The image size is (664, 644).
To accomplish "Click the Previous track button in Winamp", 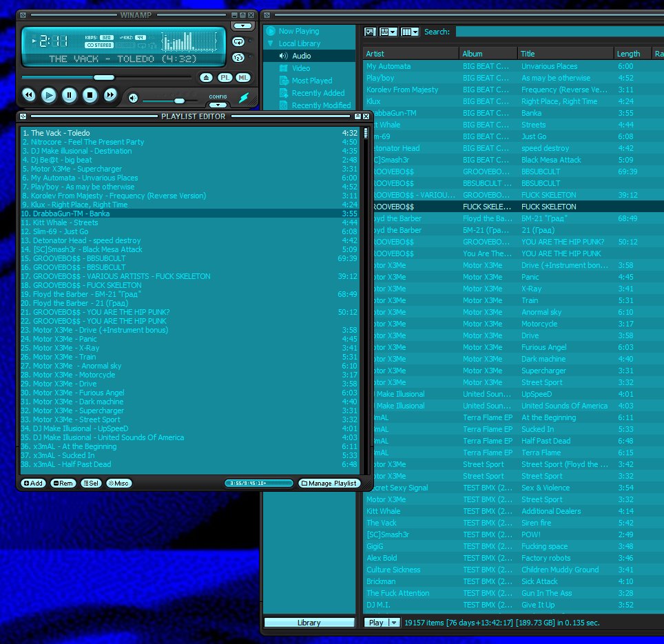I will (x=28, y=95).
